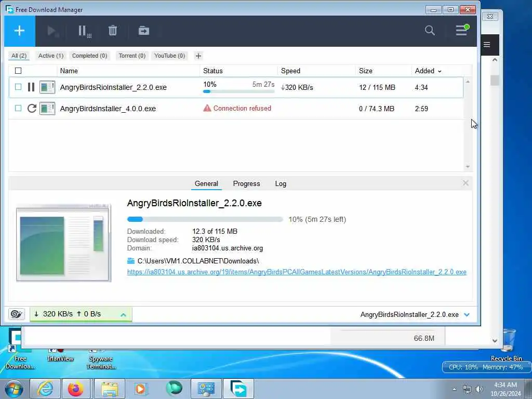
Task: Select Active (1) filter tab
Action: 51,56
